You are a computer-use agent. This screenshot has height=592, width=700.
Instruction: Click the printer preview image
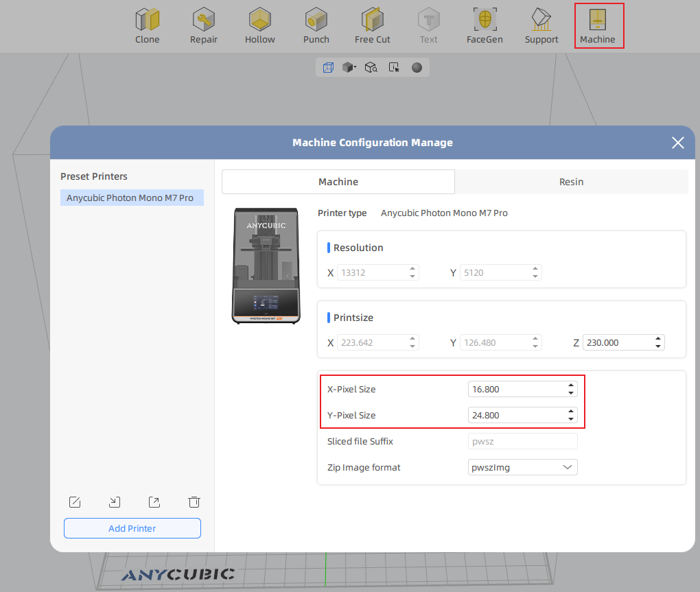pos(266,265)
